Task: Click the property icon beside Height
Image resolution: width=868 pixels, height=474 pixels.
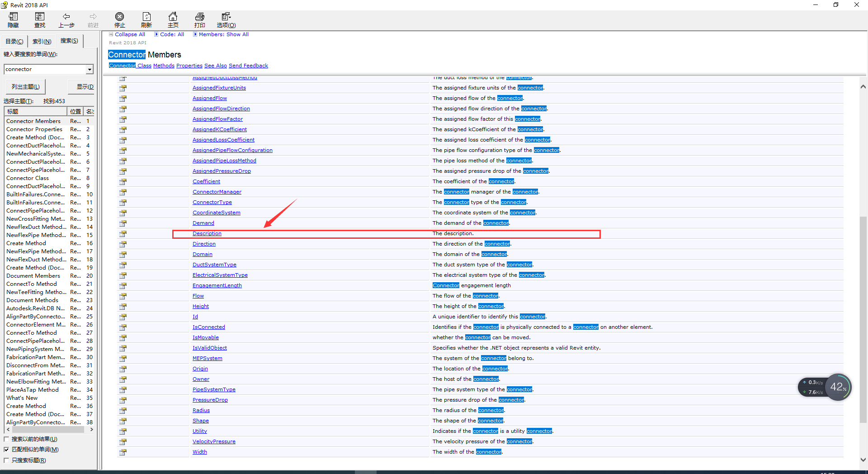Action: point(123,306)
